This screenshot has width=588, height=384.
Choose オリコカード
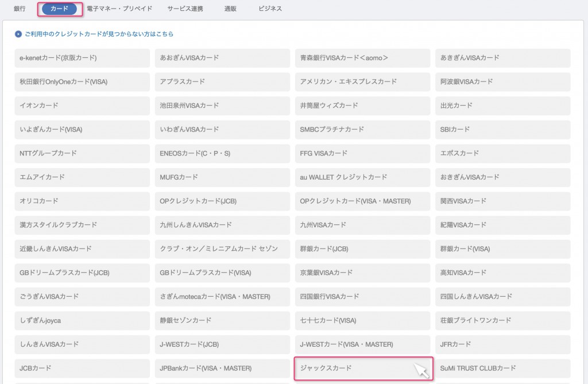[82, 201]
